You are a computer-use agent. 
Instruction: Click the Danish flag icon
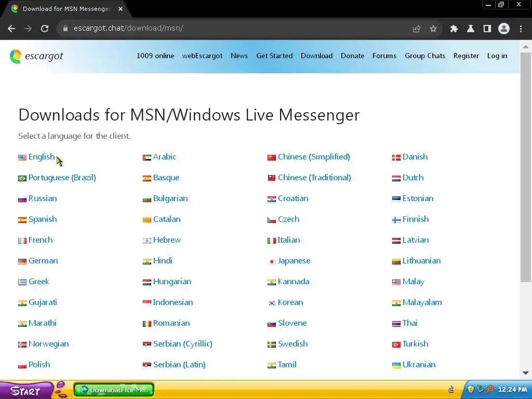click(x=396, y=157)
